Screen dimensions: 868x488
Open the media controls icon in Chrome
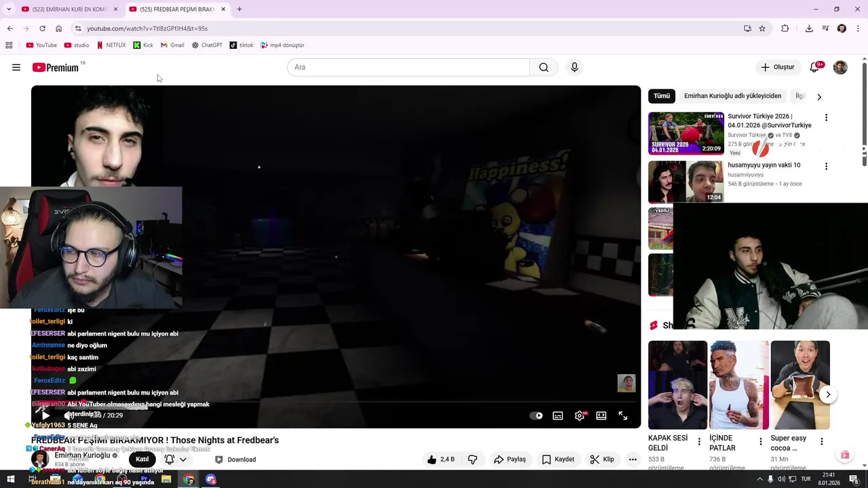click(825, 28)
